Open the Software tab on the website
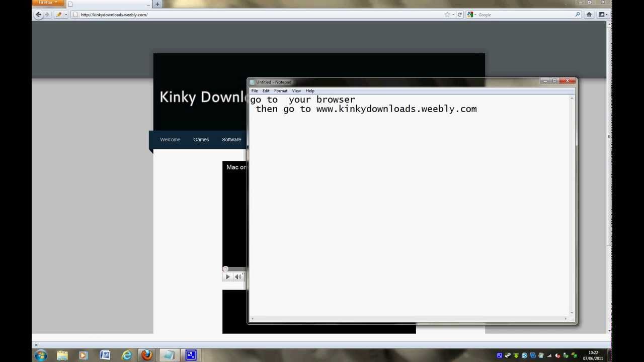This screenshot has height=362, width=644. (231, 140)
